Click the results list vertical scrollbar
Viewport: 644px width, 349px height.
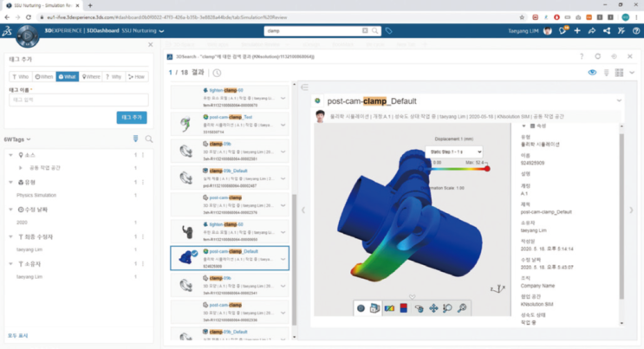(294, 260)
